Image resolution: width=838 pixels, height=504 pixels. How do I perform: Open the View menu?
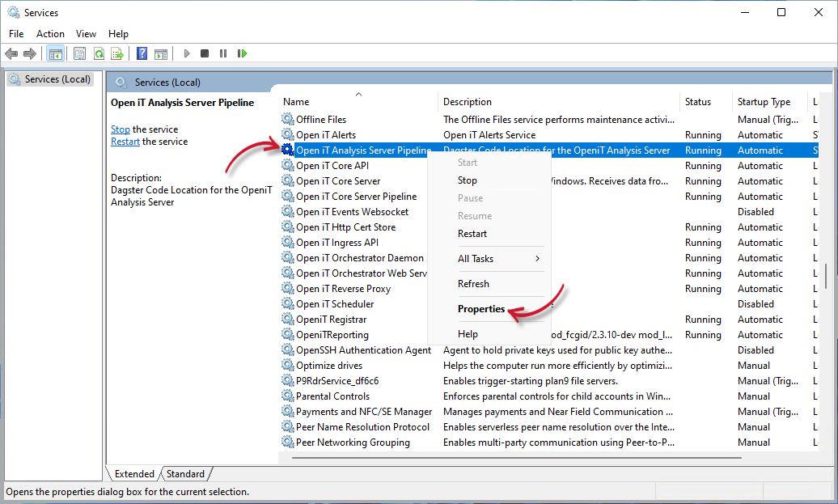[x=86, y=34]
